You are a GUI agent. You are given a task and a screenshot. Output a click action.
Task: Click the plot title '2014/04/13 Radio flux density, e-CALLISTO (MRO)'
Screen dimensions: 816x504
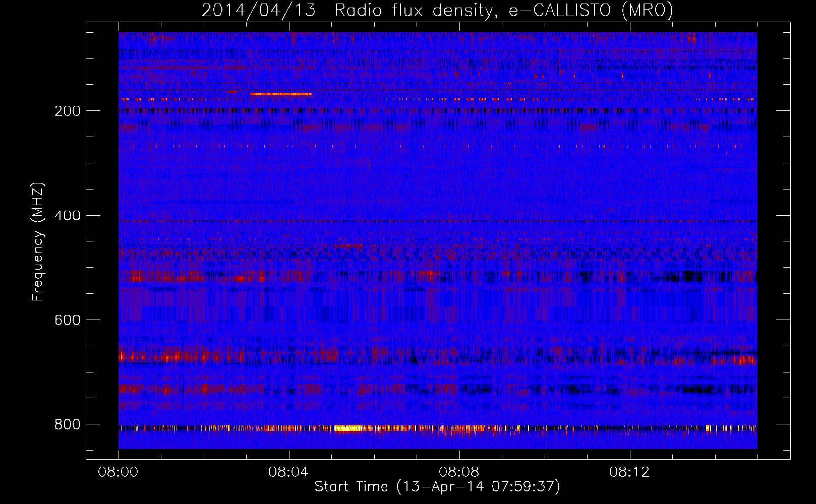click(x=437, y=10)
